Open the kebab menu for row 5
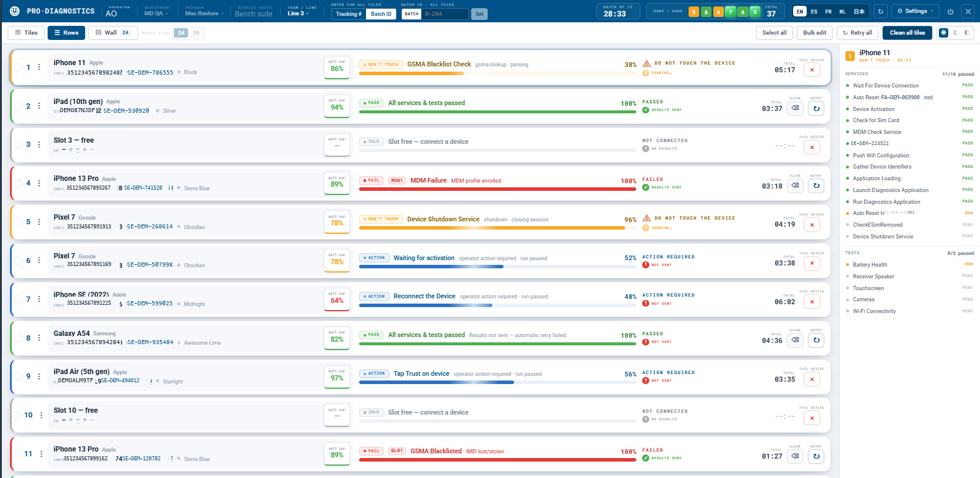The width and height of the screenshot is (980, 478). click(39, 222)
